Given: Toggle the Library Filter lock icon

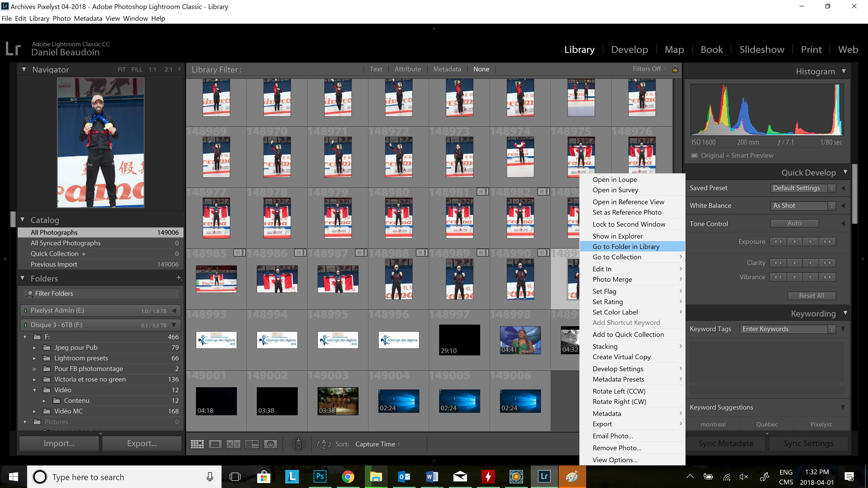Looking at the screenshot, I should click(x=675, y=69).
